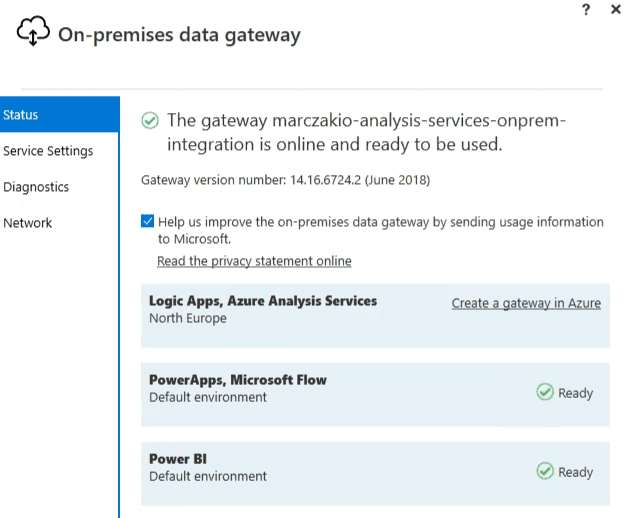Click the Power BI Ready checkmark icon
The height and width of the screenshot is (518, 626).
tap(545, 472)
